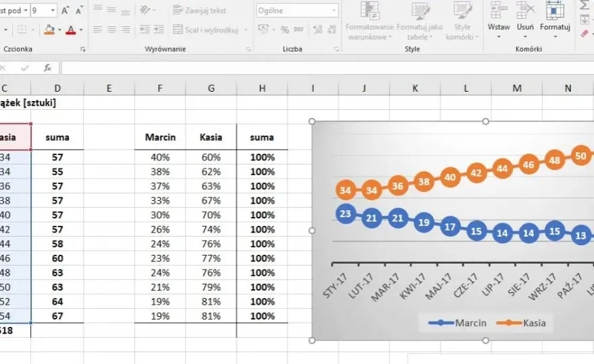Apply the thousands separator style (000)
Image resolution: width=594 pixels, height=364 pixels.
pyautogui.click(x=298, y=30)
